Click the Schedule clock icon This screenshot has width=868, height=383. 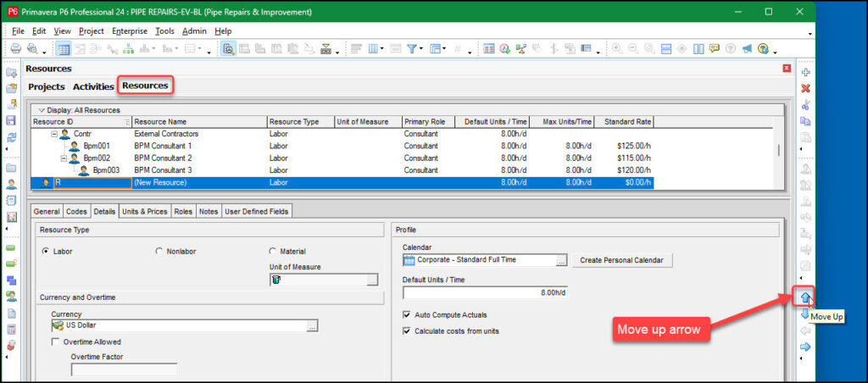coord(504,48)
